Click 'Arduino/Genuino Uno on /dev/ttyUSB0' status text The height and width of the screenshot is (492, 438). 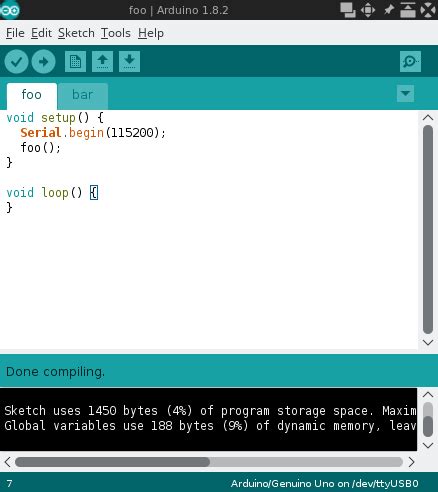pyautogui.click(x=324, y=483)
